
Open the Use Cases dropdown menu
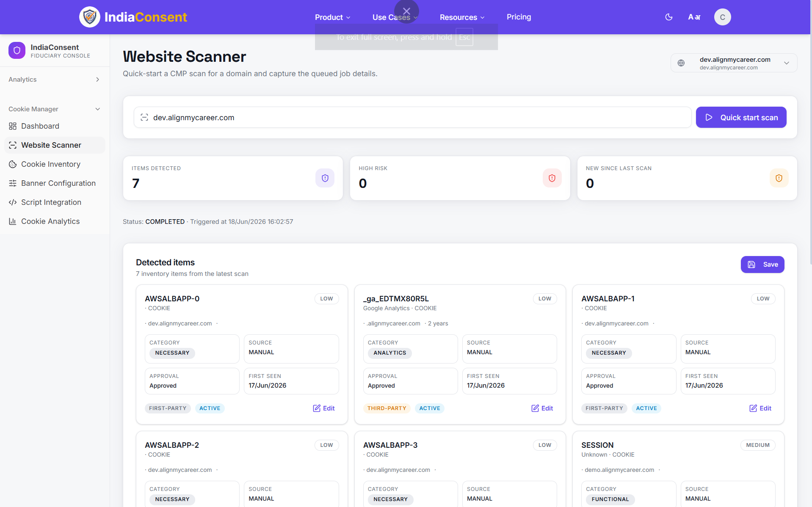pos(395,17)
